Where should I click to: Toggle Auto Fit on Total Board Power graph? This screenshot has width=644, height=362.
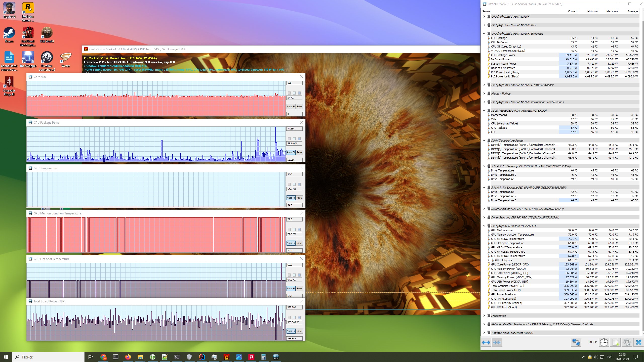pyautogui.click(x=291, y=331)
